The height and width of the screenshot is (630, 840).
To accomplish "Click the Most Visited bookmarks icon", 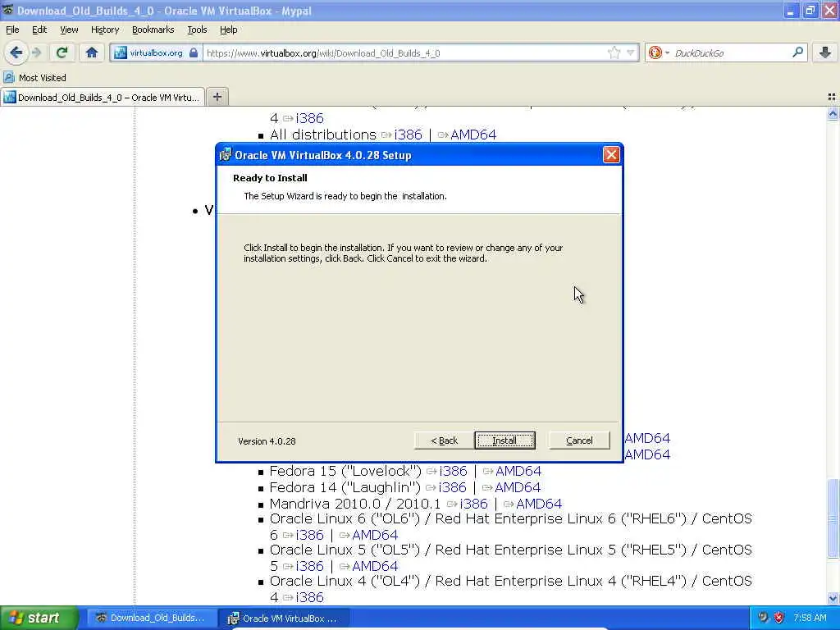I will coord(8,78).
